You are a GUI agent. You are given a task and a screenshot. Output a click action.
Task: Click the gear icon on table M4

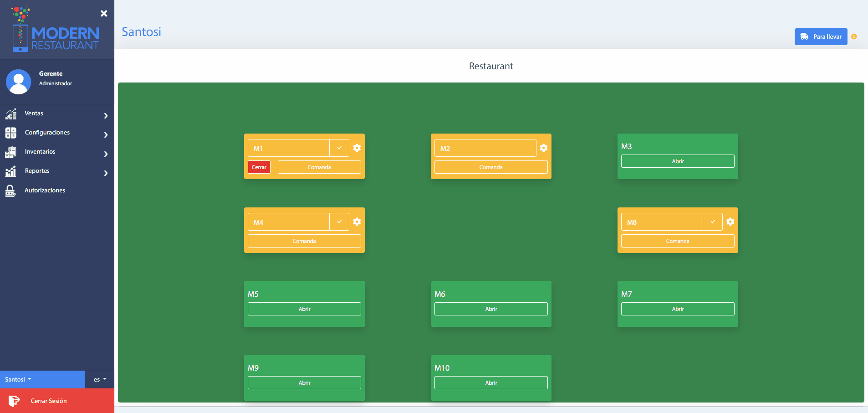point(357,222)
